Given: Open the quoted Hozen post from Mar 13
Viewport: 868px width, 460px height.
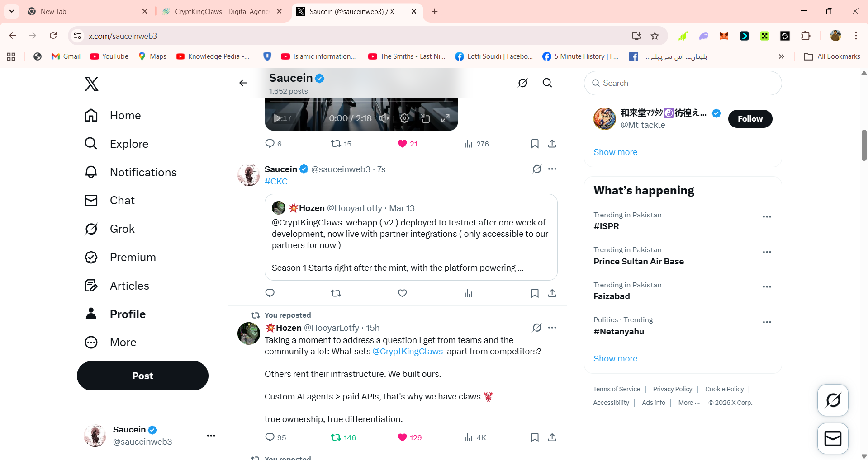Looking at the screenshot, I should coord(411,237).
